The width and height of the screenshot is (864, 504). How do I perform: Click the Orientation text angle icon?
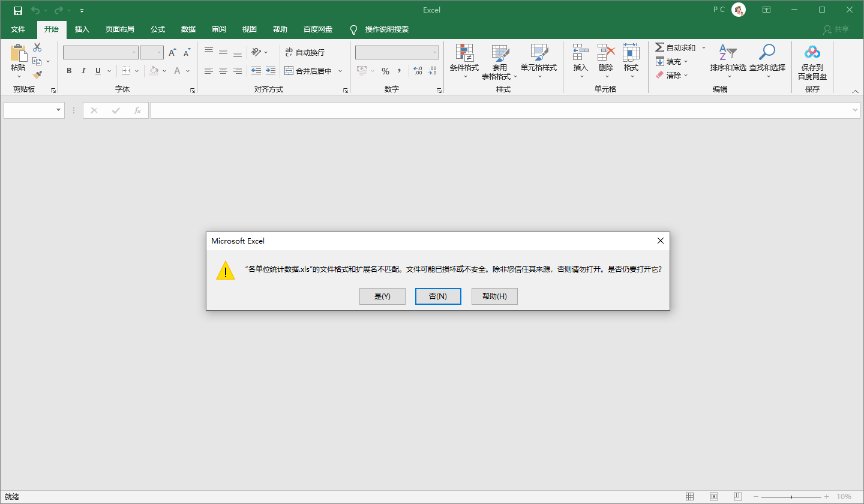256,52
